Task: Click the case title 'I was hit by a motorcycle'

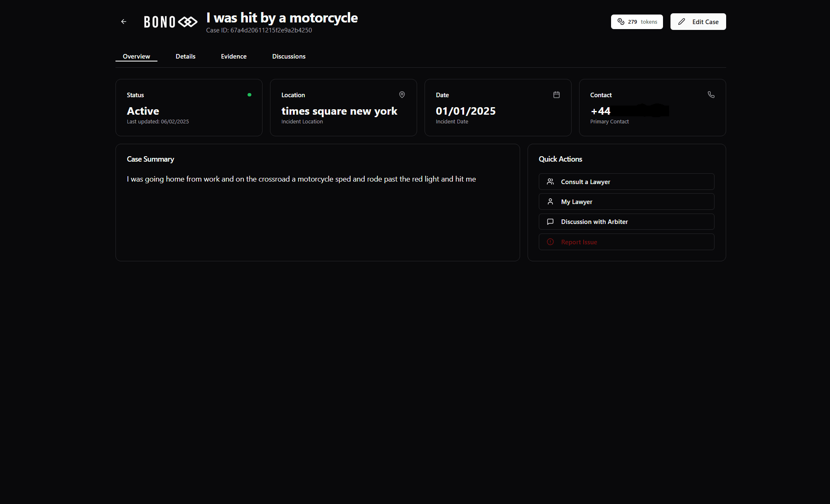Action: tap(282, 18)
